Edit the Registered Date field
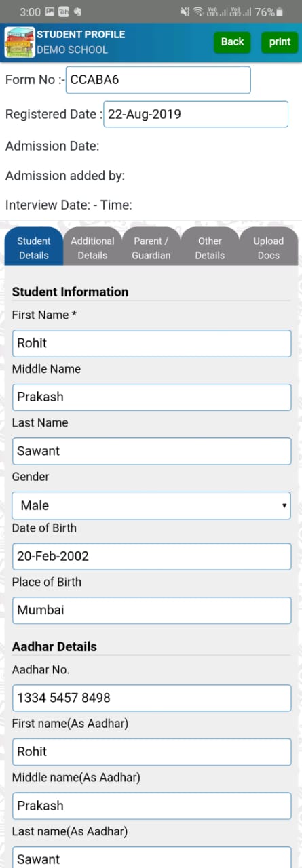Screen dimensions: 302x868 coord(196,114)
